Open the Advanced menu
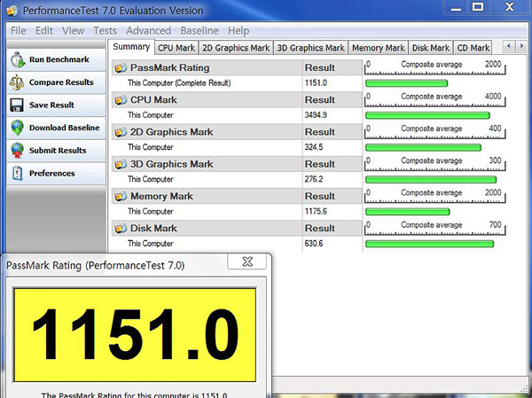The height and width of the screenshot is (398, 532). click(x=149, y=31)
